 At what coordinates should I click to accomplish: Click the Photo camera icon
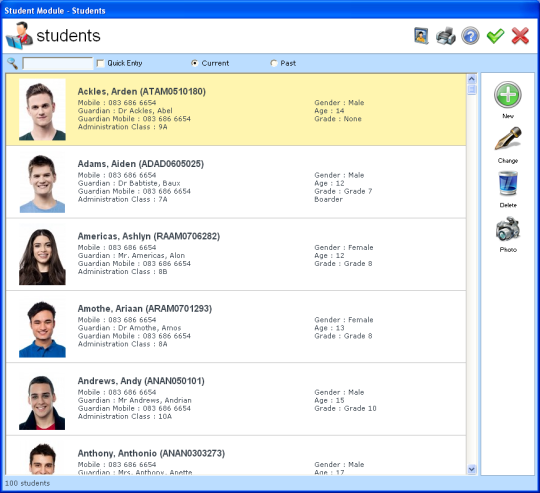[x=508, y=228]
